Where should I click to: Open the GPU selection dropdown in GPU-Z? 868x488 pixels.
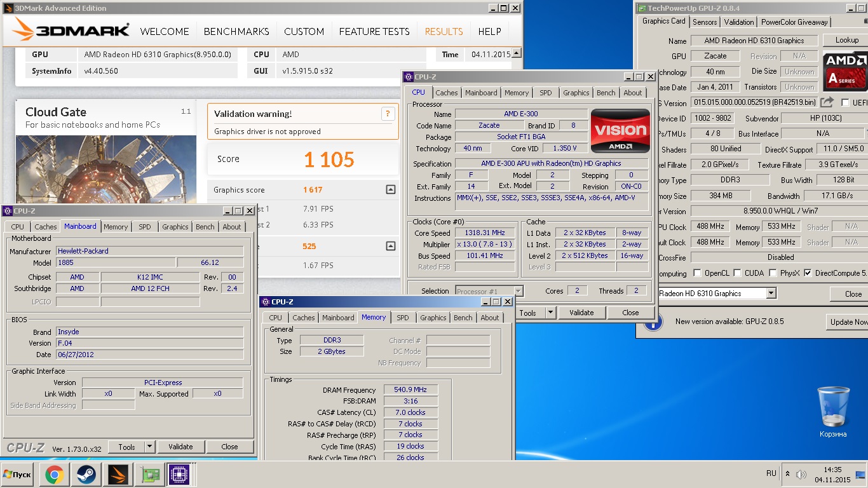coord(771,294)
